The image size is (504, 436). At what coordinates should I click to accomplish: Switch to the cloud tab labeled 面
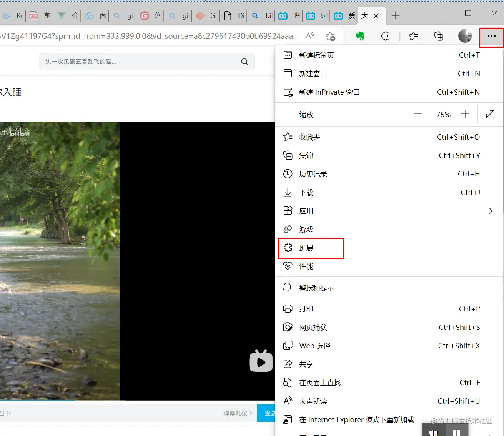click(x=95, y=16)
